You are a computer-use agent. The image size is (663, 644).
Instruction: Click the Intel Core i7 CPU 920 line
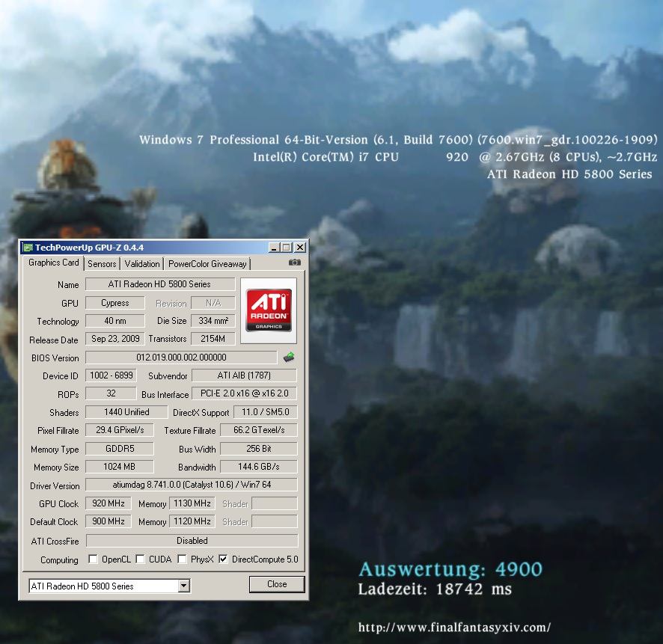pyautogui.click(x=455, y=157)
